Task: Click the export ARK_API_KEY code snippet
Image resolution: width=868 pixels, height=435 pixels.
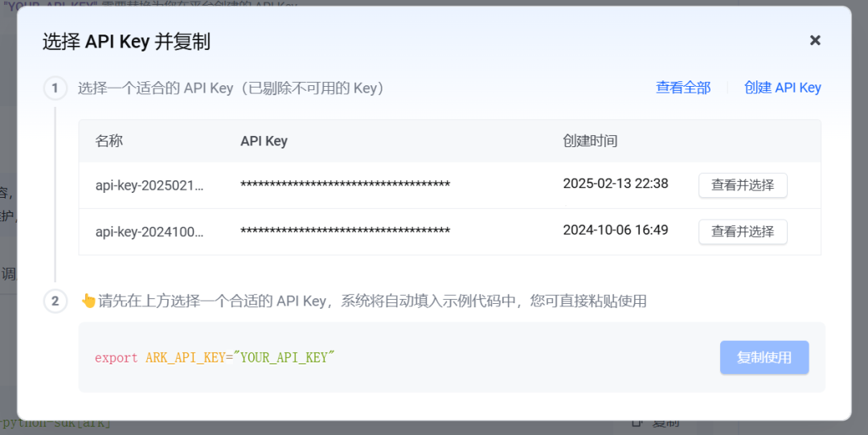Action: (x=215, y=358)
